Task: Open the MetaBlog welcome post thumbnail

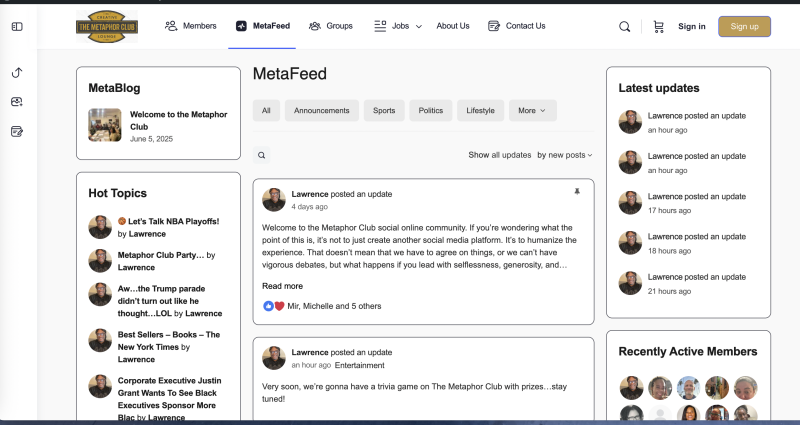Action: tap(105, 125)
